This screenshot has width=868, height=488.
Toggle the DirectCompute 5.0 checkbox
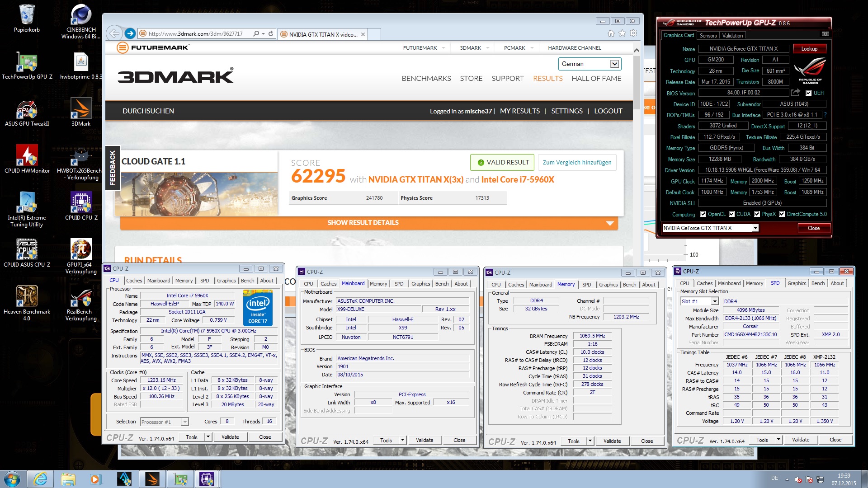point(782,214)
